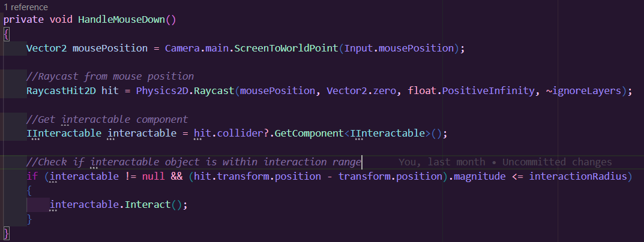The width and height of the screenshot is (644, 242).
Task: Click the "Get interactable component" comment
Action: [107, 119]
